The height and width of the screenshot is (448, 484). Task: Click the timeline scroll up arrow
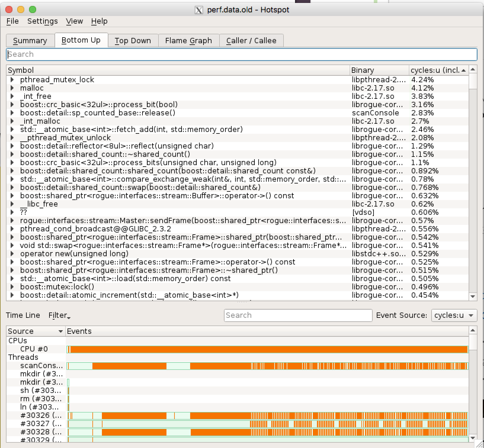click(473, 330)
